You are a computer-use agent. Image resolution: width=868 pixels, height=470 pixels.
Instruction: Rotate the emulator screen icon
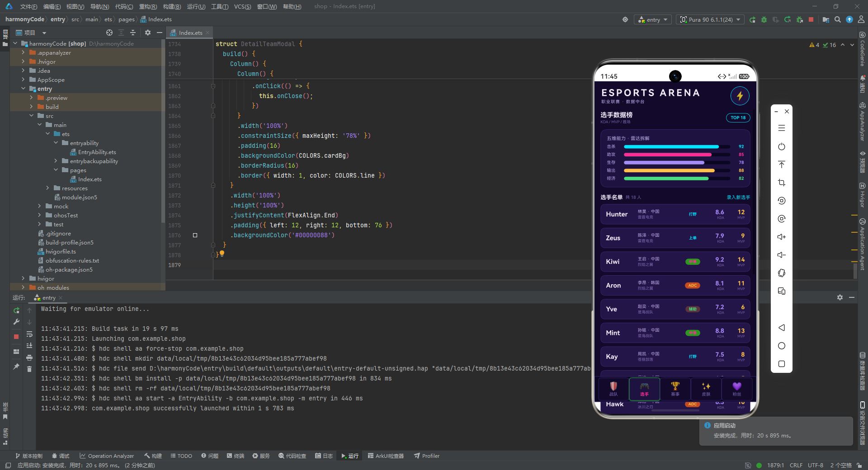point(782,273)
